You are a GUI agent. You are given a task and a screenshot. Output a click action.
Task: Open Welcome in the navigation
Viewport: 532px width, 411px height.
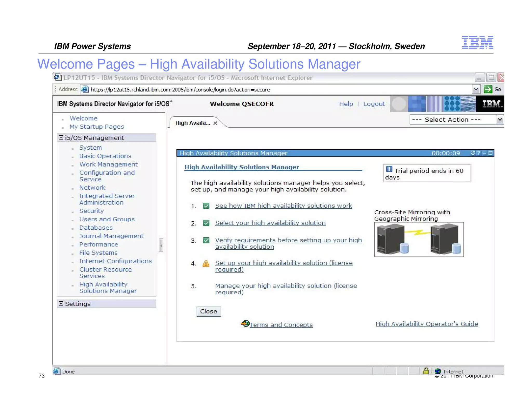tap(83, 118)
